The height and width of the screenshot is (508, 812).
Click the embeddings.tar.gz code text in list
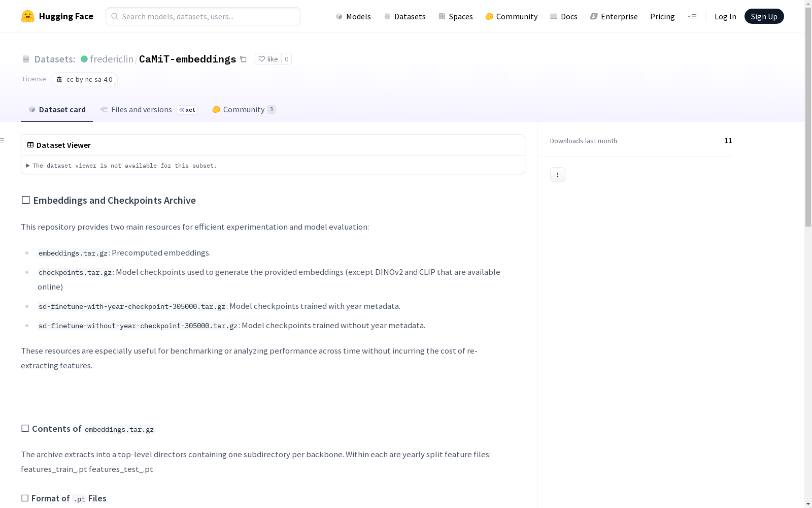tap(73, 253)
